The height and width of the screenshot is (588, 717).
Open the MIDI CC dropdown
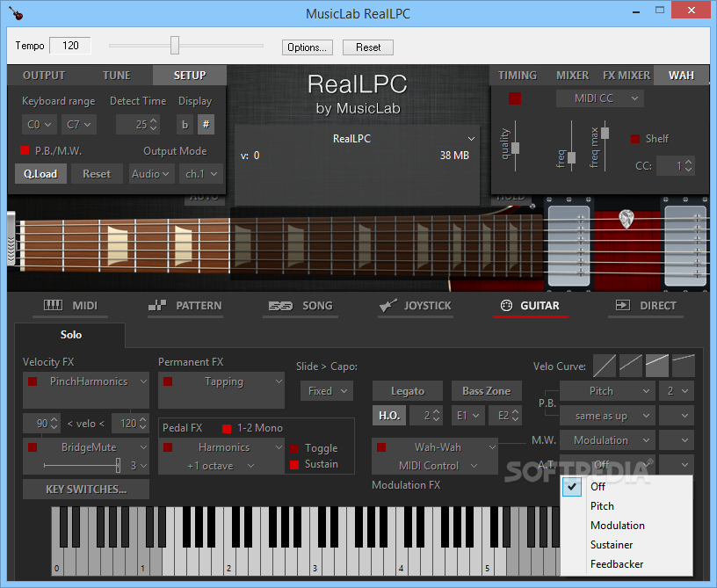coord(600,98)
